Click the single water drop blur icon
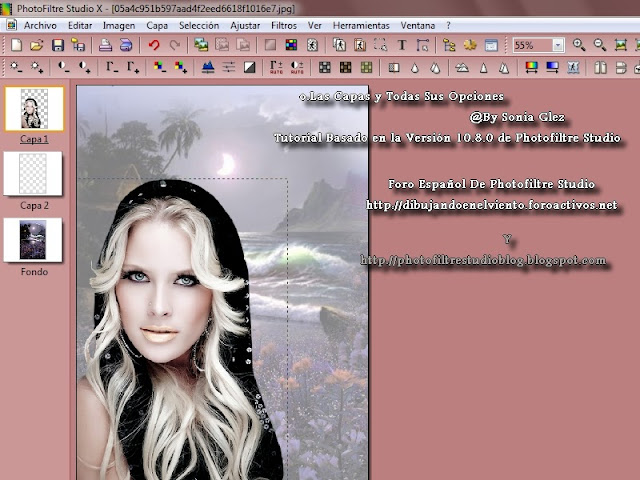Screen dimensions: 640x480 coord(415,67)
